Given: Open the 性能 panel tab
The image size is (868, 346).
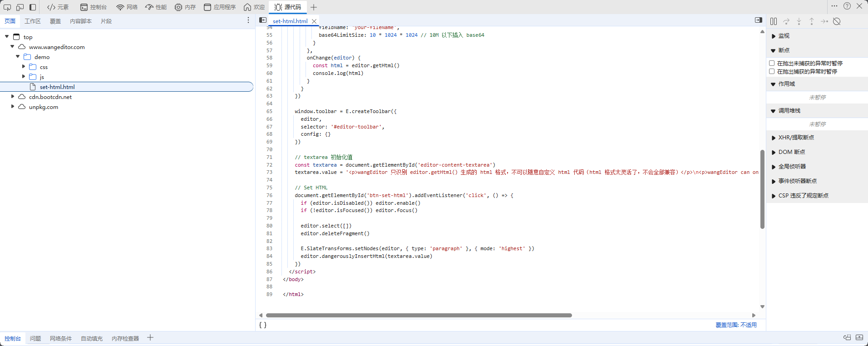Looking at the screenshot, I should [156, 7].
